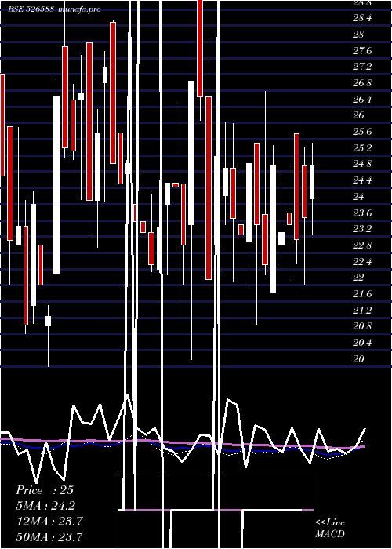
Task: Select the 27.2 price level label
Action: (362, 67)
